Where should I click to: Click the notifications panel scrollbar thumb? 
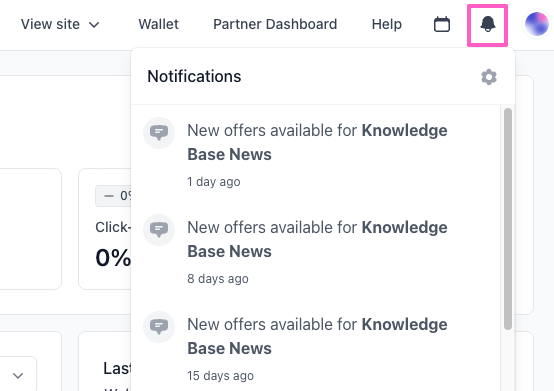[x=508, y=219]
